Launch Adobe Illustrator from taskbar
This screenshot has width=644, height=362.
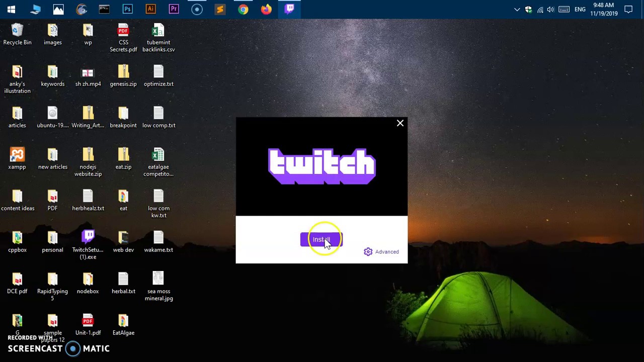[x=150, y=9]
